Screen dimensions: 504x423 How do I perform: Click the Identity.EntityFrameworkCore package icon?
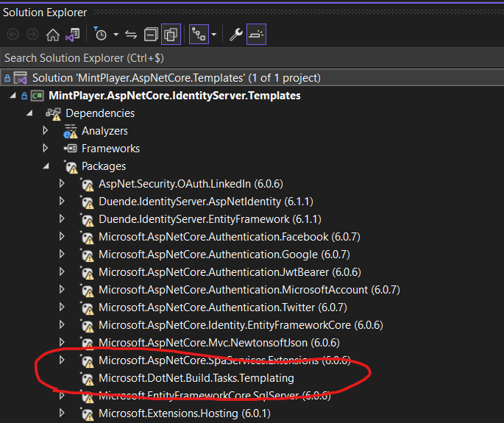[87, 326]
